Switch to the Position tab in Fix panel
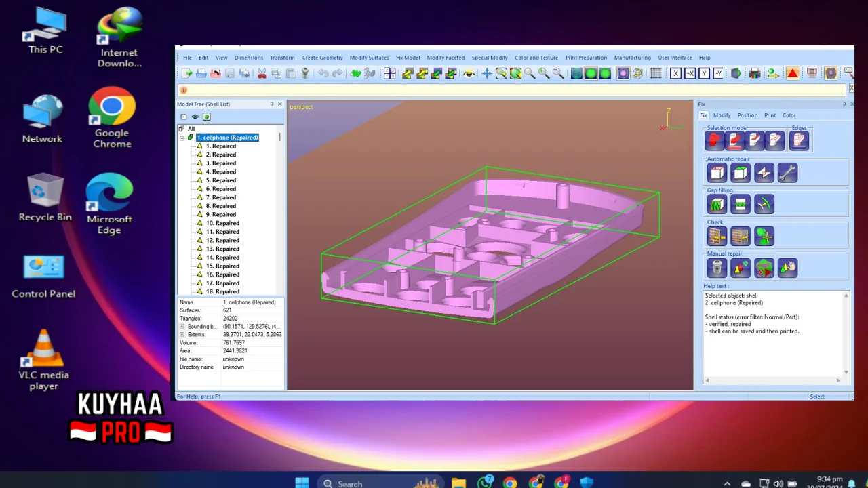Screen dimensions: 868x488 point(747,115)
